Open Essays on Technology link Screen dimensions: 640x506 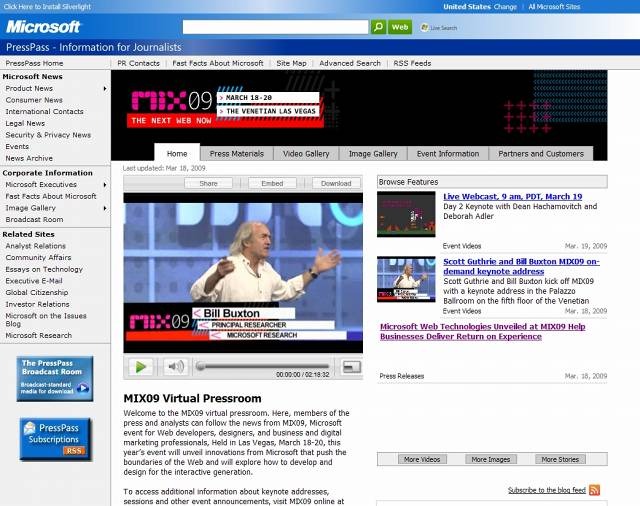coord(44,269)
